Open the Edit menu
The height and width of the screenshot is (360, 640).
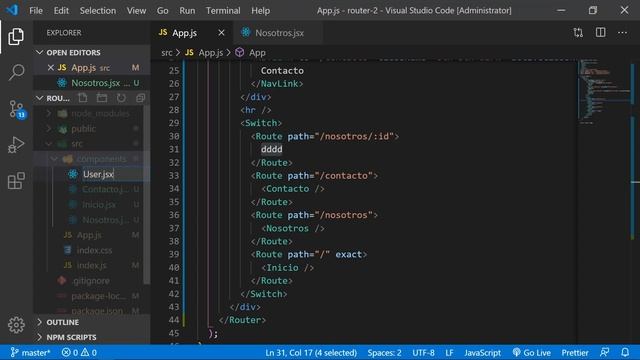(x=61, y=11)
